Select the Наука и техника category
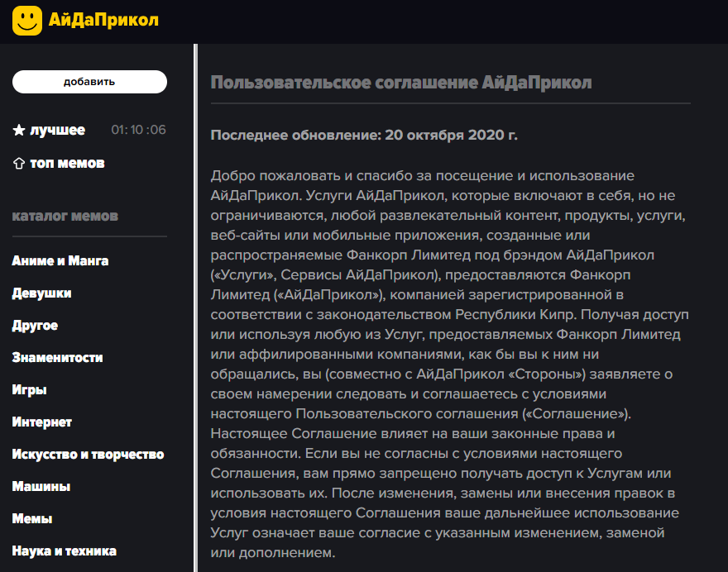 (x=64, y=551)
